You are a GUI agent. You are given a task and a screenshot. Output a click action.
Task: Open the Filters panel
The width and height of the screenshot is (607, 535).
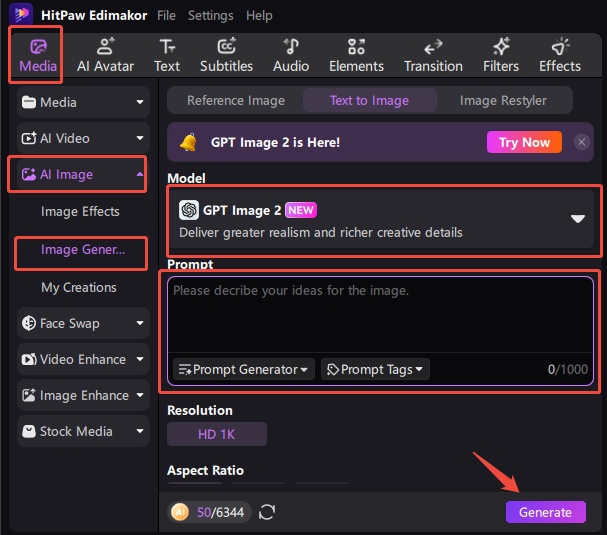tap(501, 56)
